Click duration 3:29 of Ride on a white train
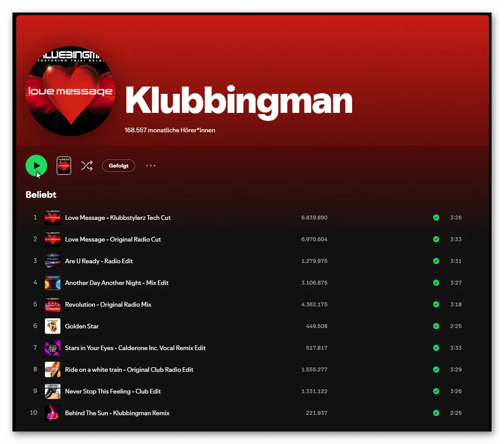This screenshot has height=444, width=504. point(456,369)
